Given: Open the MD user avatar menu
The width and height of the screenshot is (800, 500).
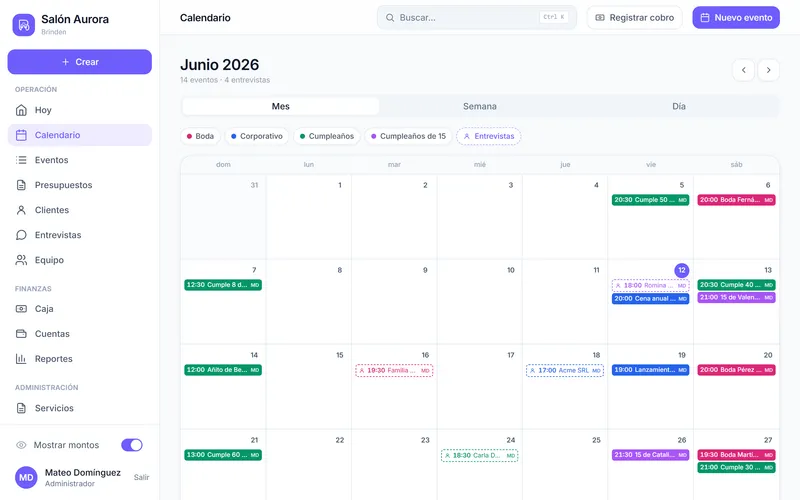Looking at the screenshot, I should tap(26, 478).
